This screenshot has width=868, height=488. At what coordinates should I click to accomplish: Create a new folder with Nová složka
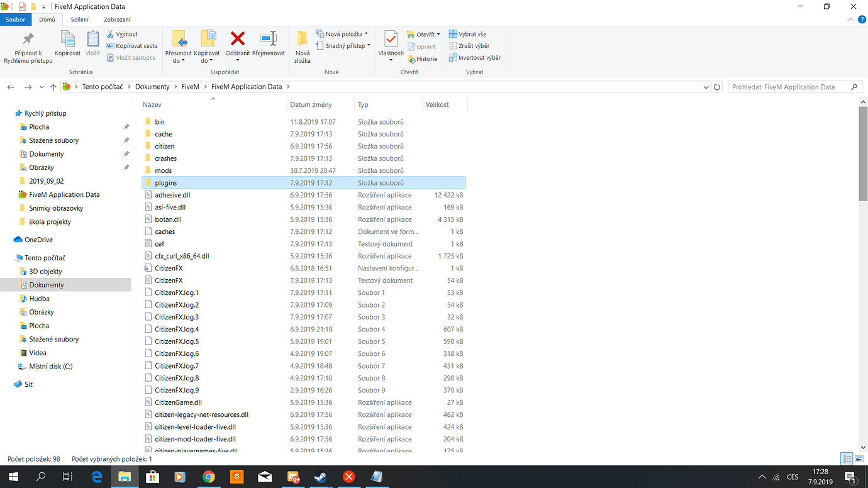click(303, 47)
